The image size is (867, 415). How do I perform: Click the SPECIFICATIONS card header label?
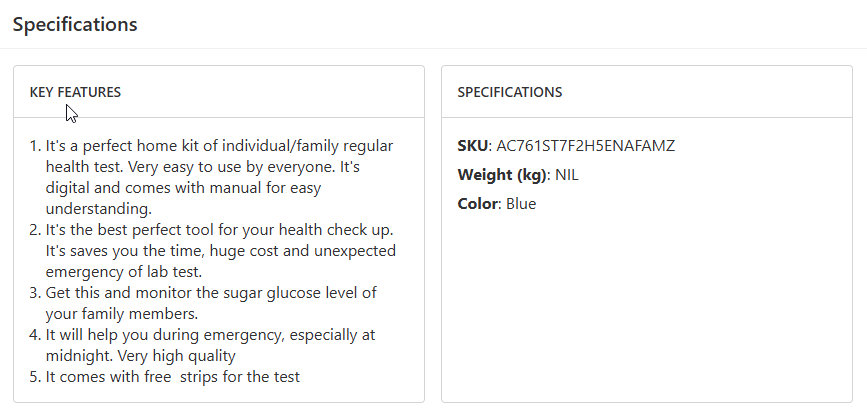point(509,92)
